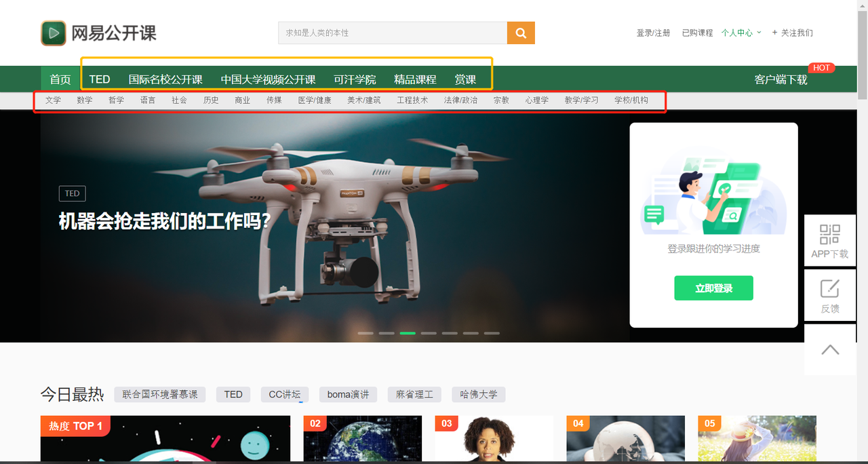Screen dimensions: 868x464
Task: Click the 热度 TOP 1 badge
Action: pos(75,426)
